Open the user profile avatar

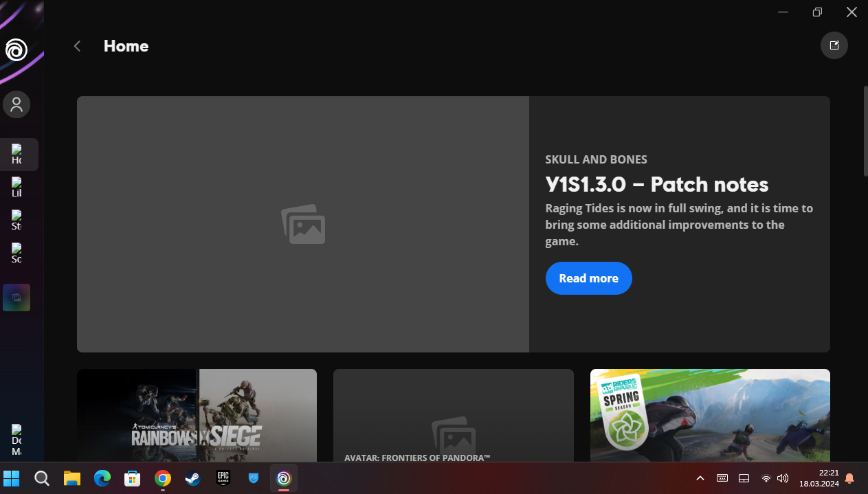click(x=16, y=104)
